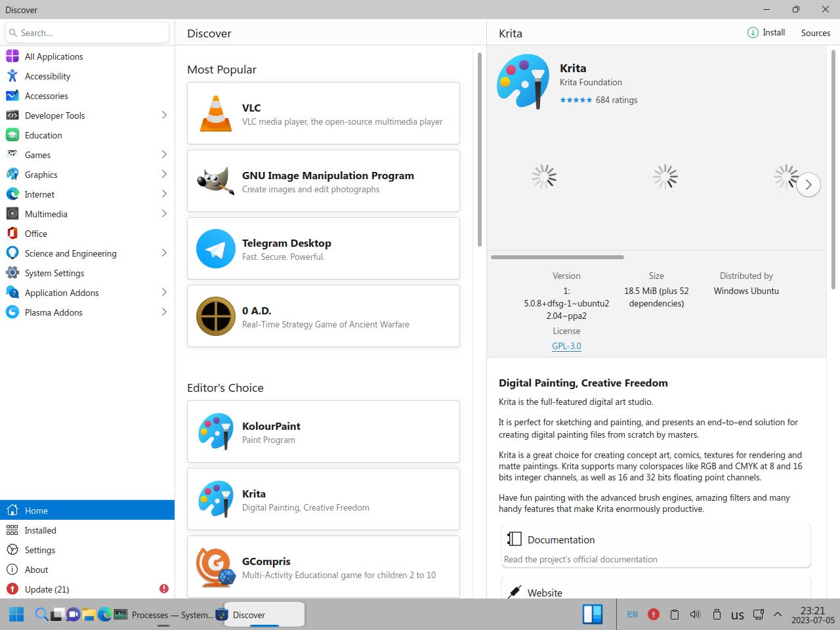Open Discover Settings page
This screenshot has height=630, width=840.
click(87, 550)
